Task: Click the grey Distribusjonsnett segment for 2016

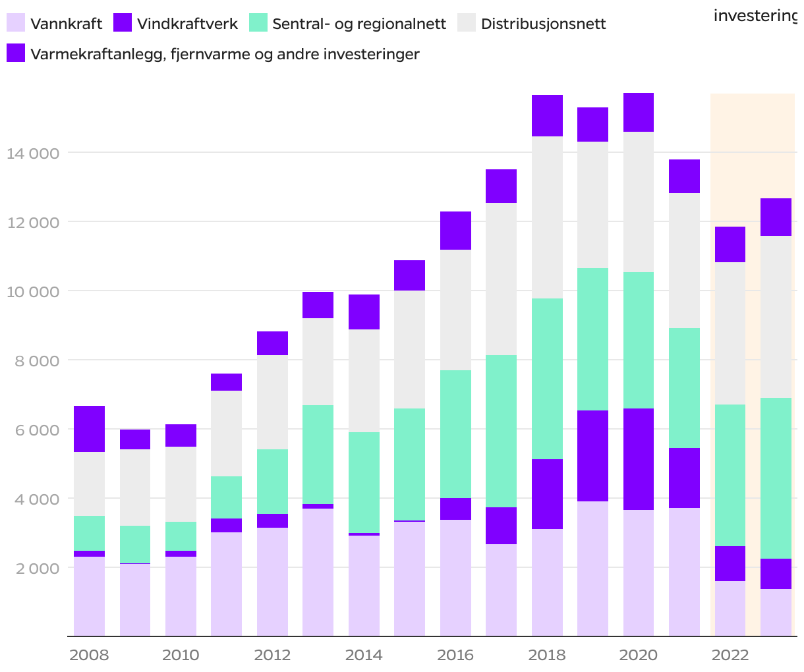Action: tap(455, 310)
